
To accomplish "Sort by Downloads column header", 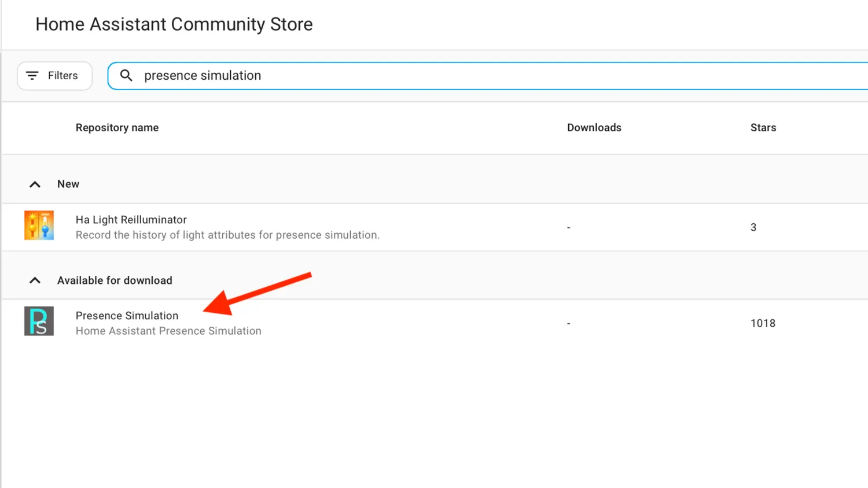I will point(594,128).
